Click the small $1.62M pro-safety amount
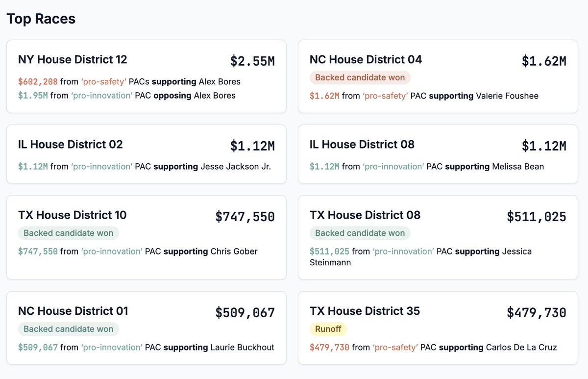588x379 pixels. 324,96
